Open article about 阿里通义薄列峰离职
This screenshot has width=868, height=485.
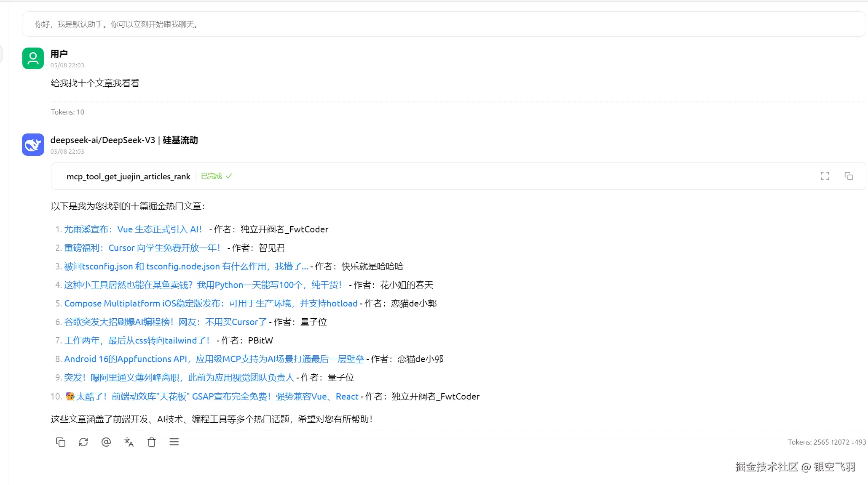point(179,378)
